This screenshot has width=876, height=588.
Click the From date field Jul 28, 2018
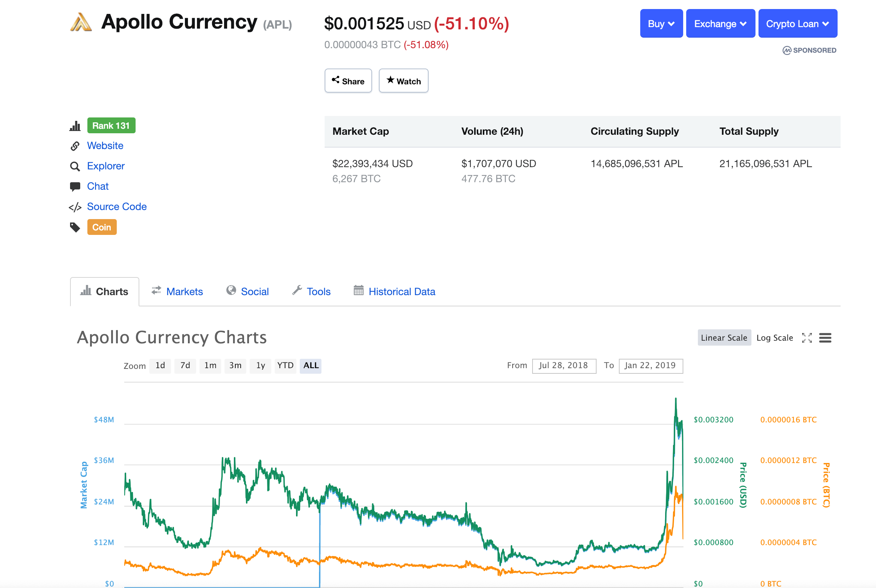(564, 366)
